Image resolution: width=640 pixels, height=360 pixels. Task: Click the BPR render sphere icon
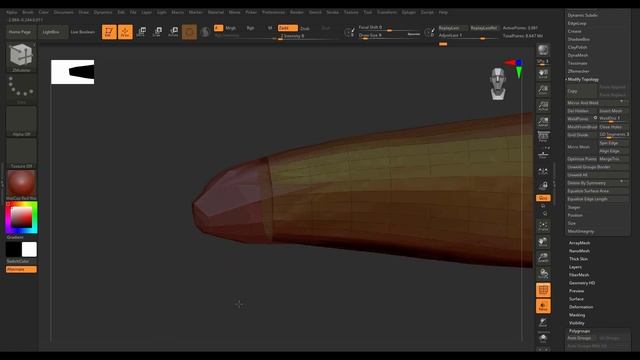click(543, 50)
